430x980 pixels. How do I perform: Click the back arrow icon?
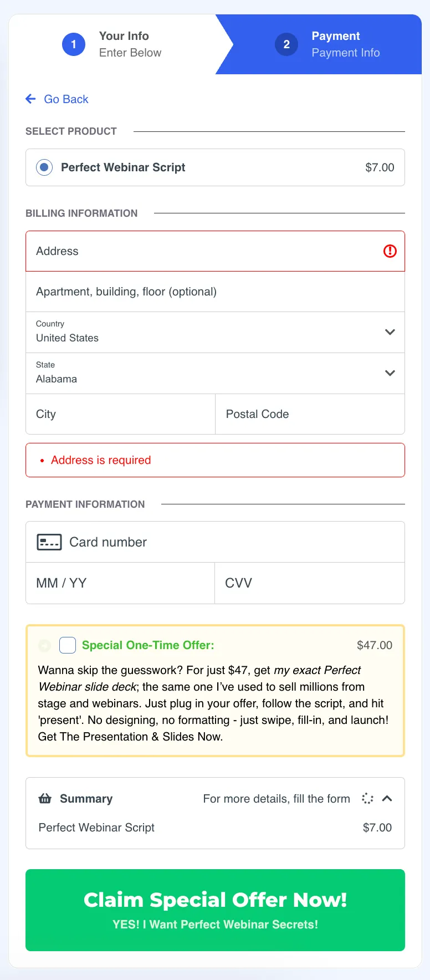point(30,99)
